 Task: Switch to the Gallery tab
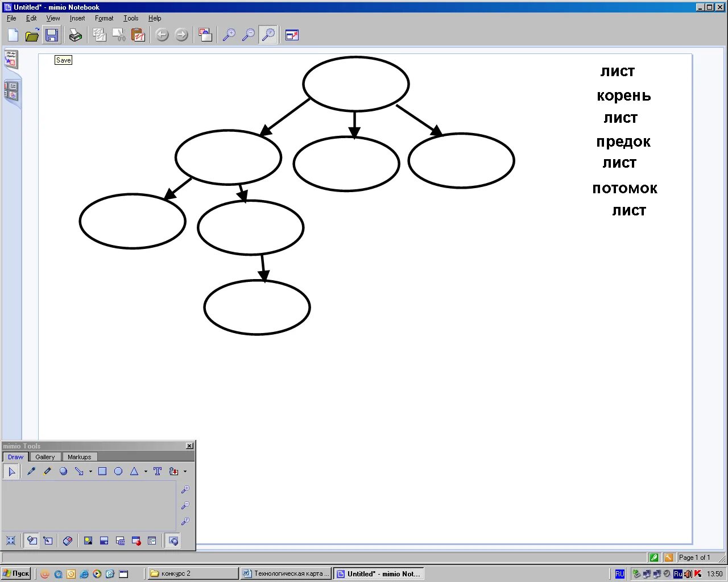point(45,457)
